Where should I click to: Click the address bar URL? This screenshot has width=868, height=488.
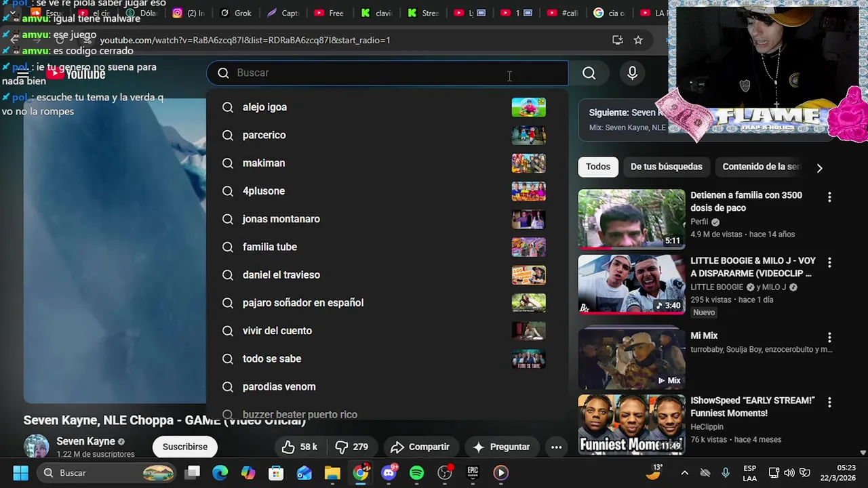click(x=245, y=40)
